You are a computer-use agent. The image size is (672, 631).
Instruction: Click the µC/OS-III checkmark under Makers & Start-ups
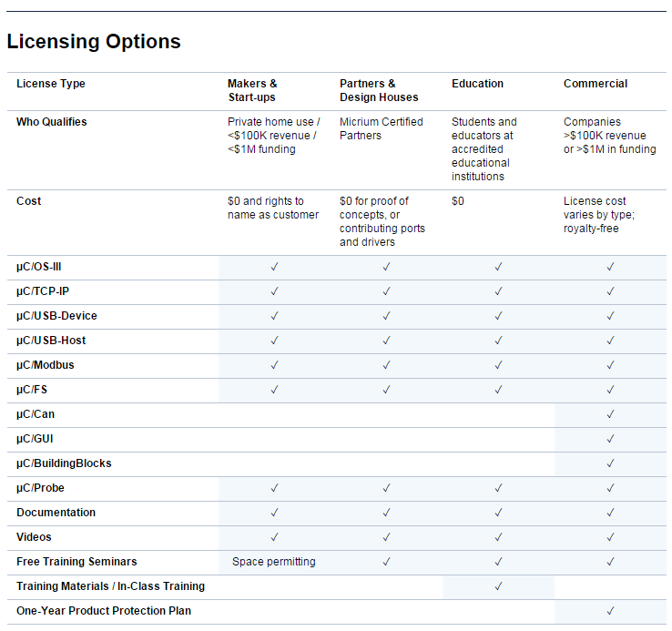[x=274, y=267]
